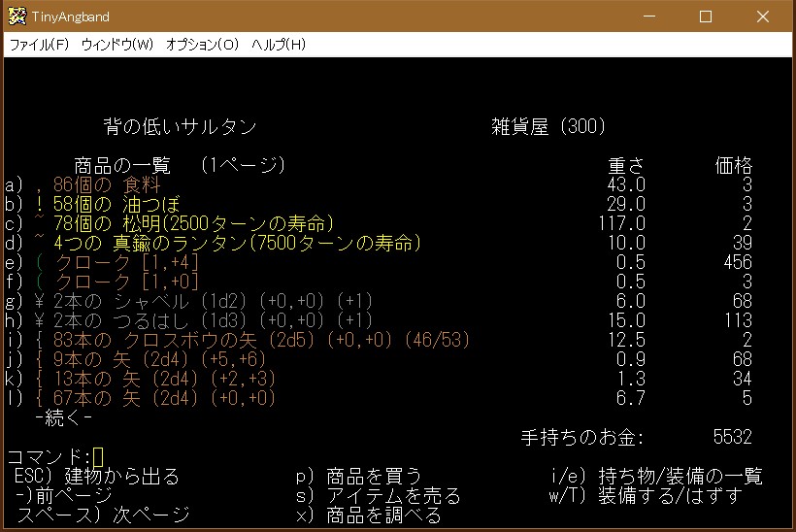Click in the コマンド input prompt

98,456
